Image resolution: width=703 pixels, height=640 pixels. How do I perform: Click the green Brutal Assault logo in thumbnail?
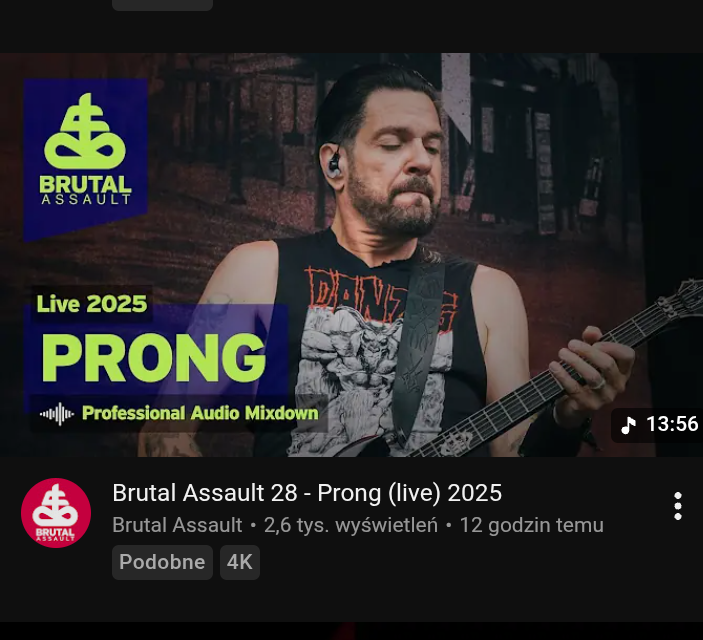(86, 149)
